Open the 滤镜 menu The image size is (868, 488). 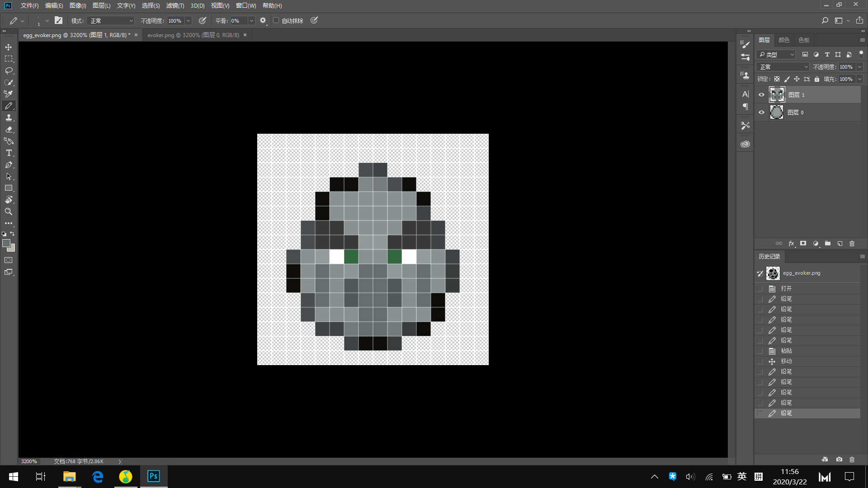click(175, 5)
